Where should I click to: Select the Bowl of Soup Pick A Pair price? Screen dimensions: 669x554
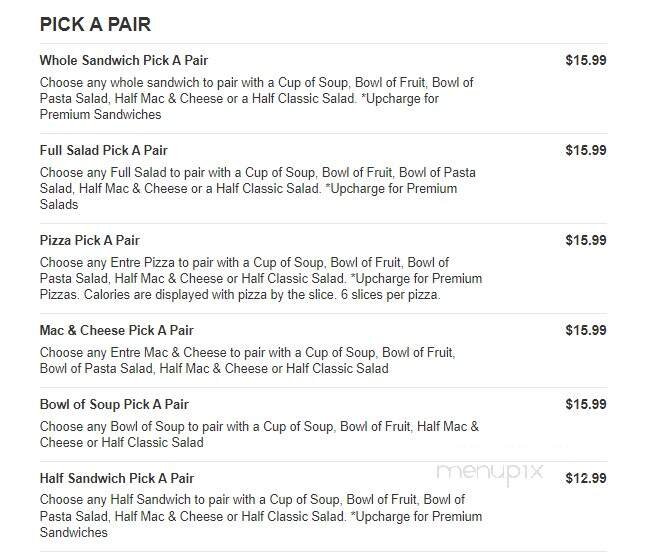pos(585,405)
